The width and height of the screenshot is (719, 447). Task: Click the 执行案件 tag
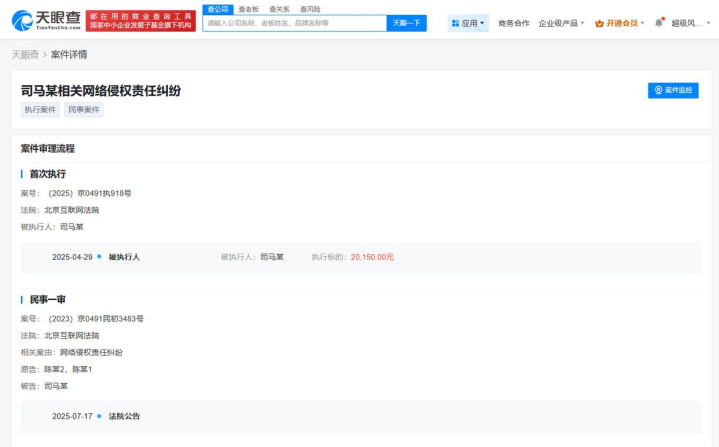coord(40,110)
